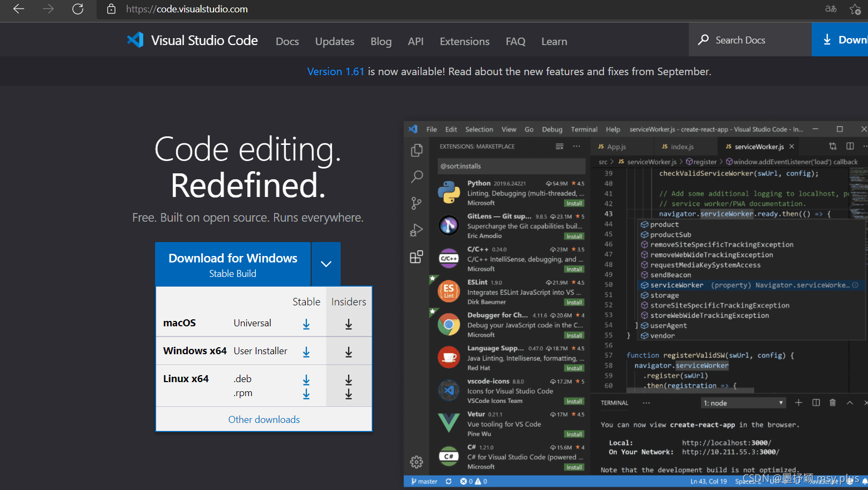Install the Python extension

click(x=574, y=203)
